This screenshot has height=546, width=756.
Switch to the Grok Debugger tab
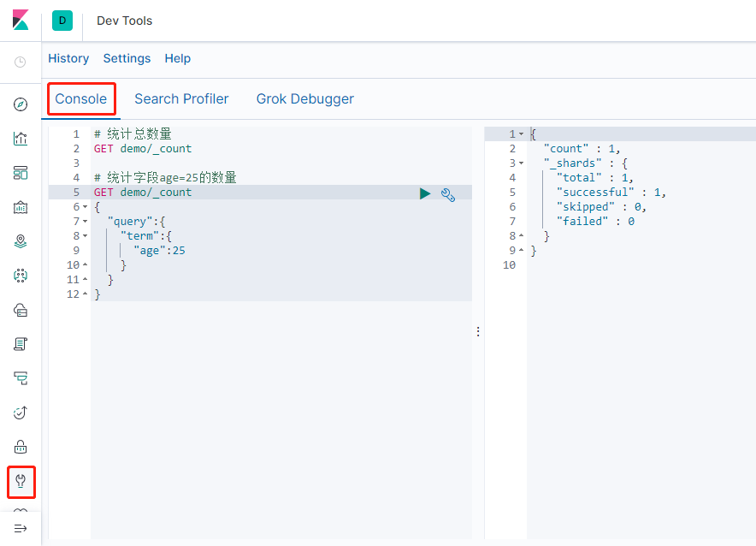(x=304, y=99)
